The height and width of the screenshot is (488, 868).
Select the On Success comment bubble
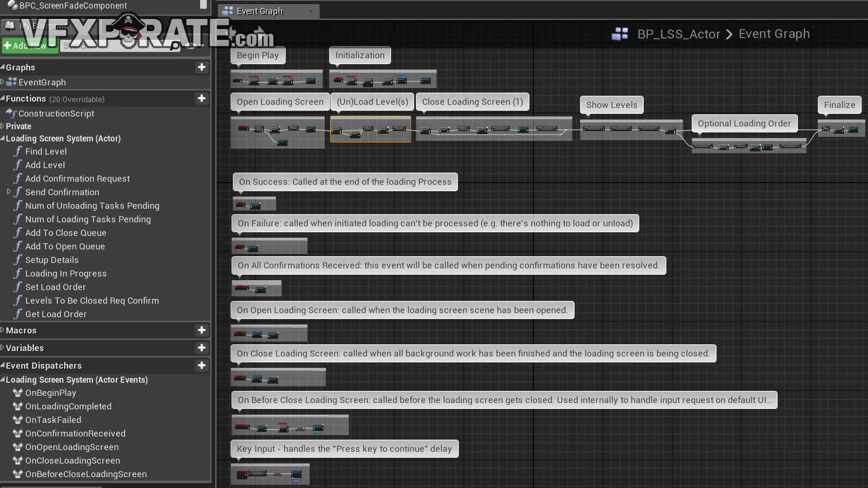(345, 182)
